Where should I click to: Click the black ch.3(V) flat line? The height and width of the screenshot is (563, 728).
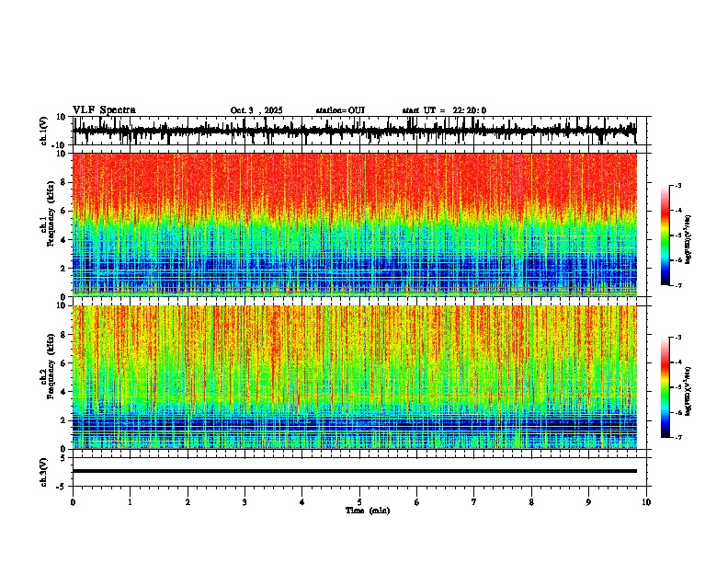(354, 471)
